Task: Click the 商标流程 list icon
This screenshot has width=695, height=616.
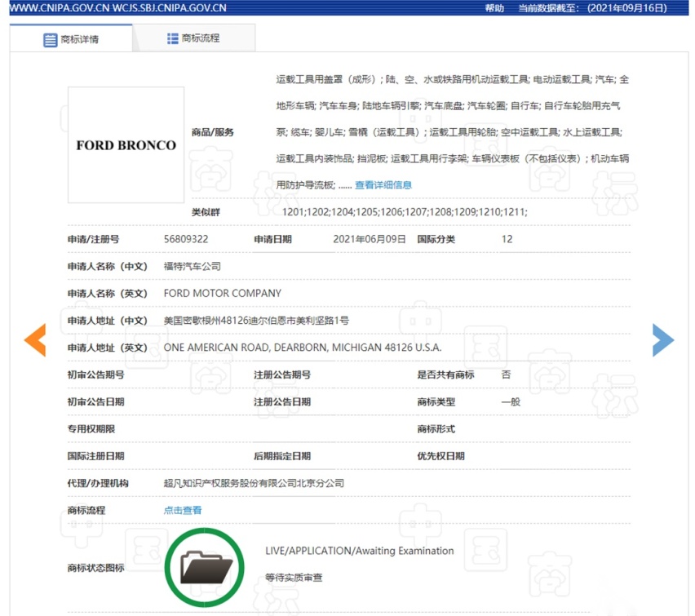Action: [x=172, y=38]
